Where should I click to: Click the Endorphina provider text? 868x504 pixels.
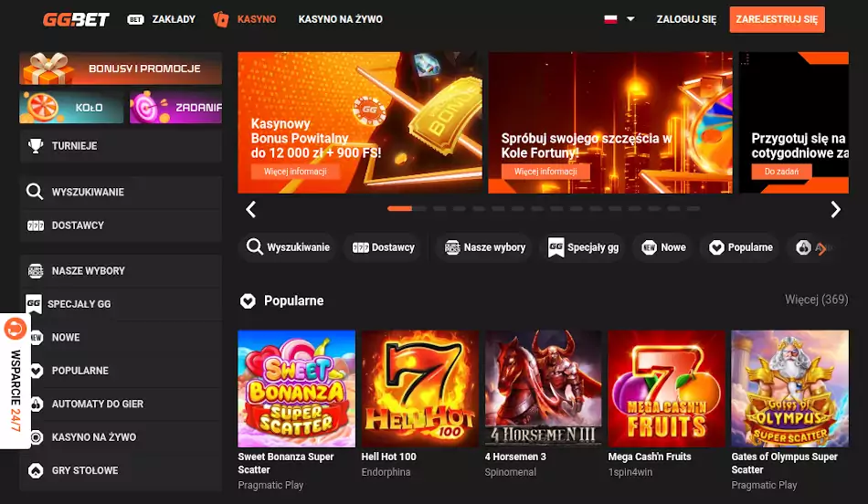tap(386, 472)
